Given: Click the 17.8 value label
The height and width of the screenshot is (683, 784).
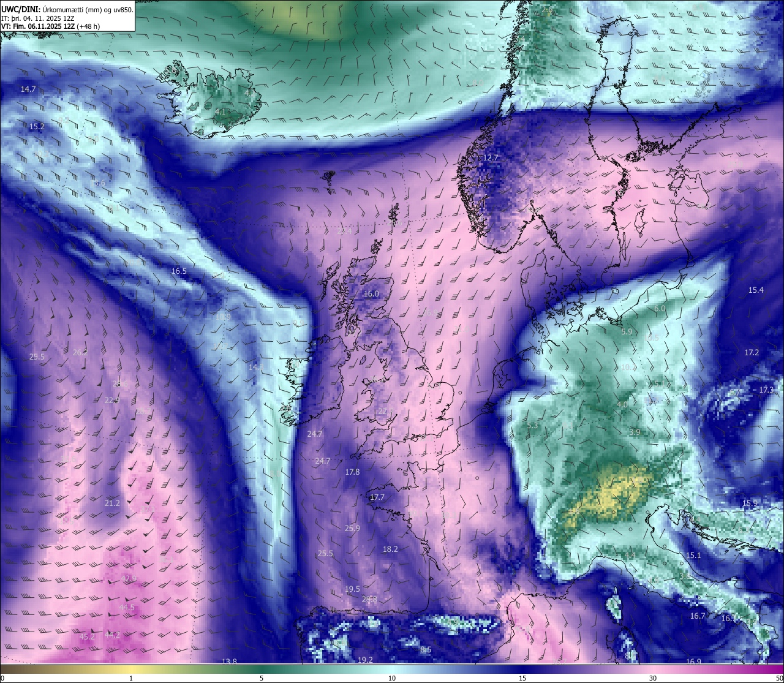Looking at the screenshot, I should pos(352,472).
